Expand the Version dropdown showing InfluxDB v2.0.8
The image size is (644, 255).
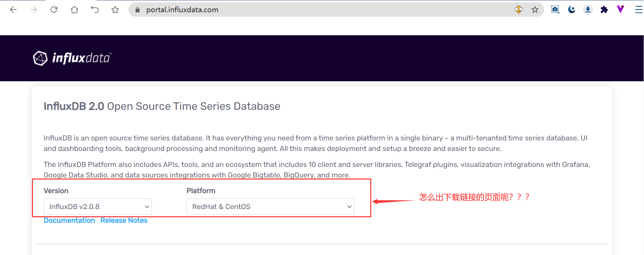(x=97, y=207)
